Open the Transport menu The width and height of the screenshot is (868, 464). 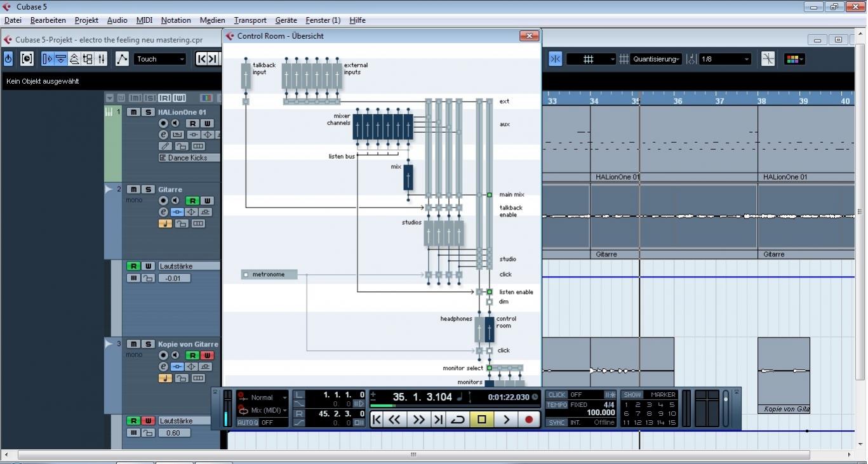[x=250, y=20]
